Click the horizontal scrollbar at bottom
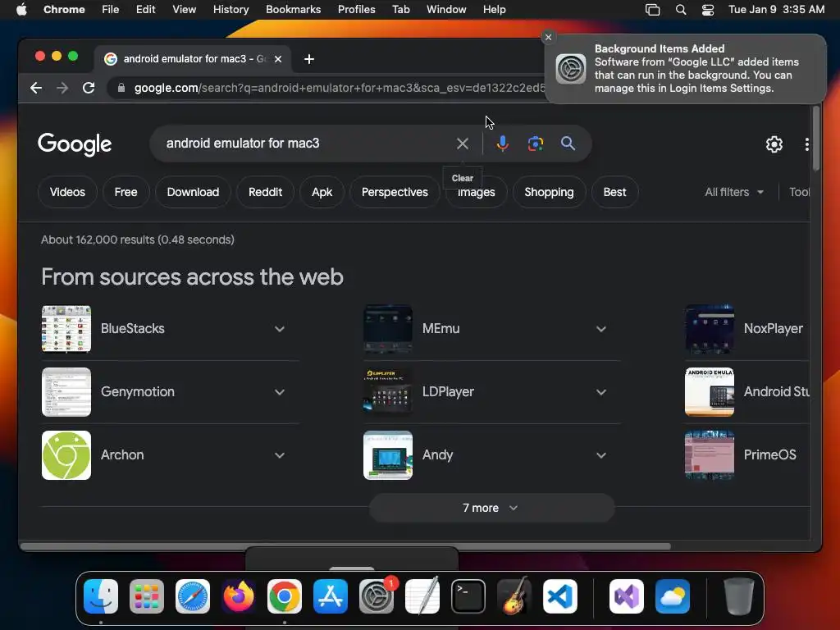Image resolution: width=840 pixels, height=630 pixels. pyautogui.click(x=345, y=546)
